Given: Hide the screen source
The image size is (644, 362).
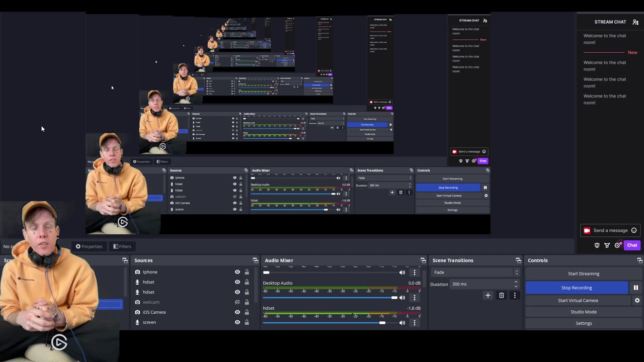Looking at the screenshot, I should click(x=237, y=322).
